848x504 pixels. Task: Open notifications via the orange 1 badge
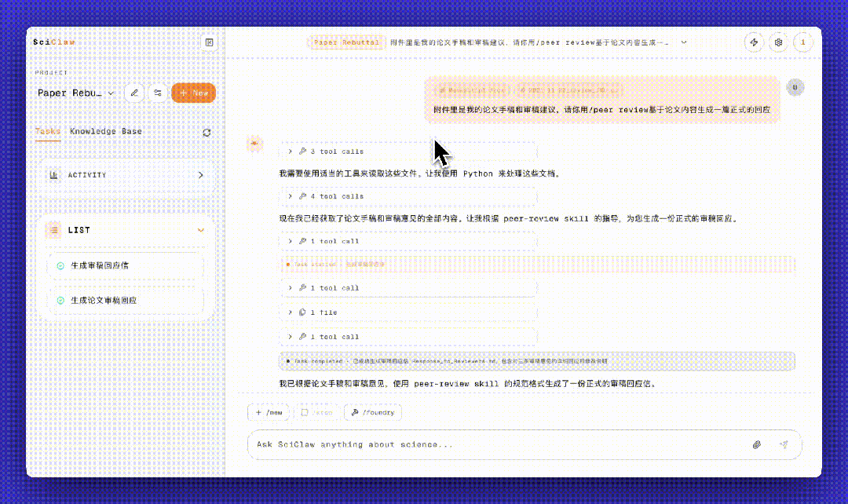(x=803, y=42)
